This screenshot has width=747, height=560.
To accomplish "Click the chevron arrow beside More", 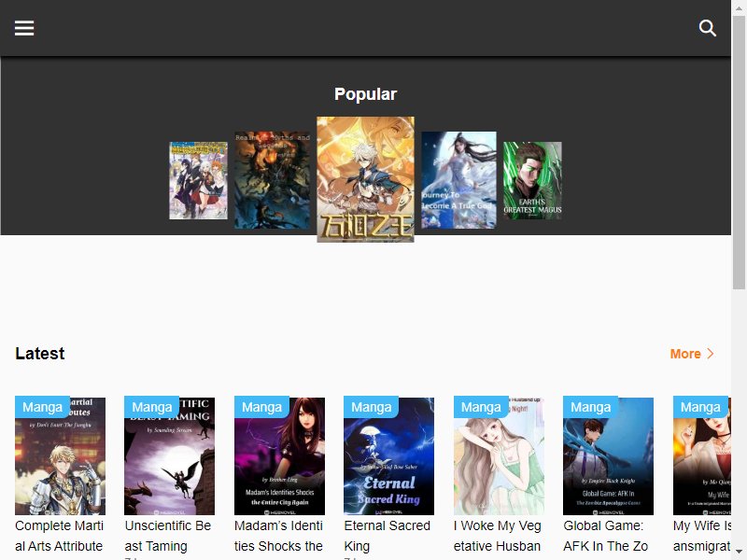I will (711, 354).
